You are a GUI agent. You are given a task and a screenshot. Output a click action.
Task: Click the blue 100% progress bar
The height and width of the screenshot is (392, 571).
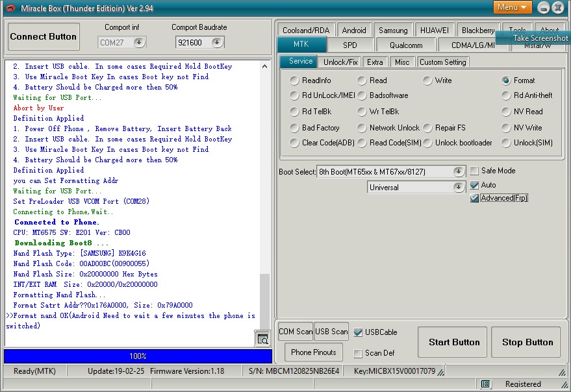pyautogui.click(x=138, y=356)
